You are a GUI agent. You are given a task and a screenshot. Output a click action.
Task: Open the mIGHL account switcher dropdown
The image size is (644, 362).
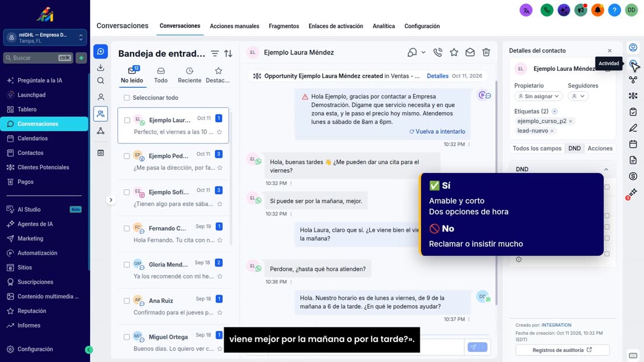45,38
